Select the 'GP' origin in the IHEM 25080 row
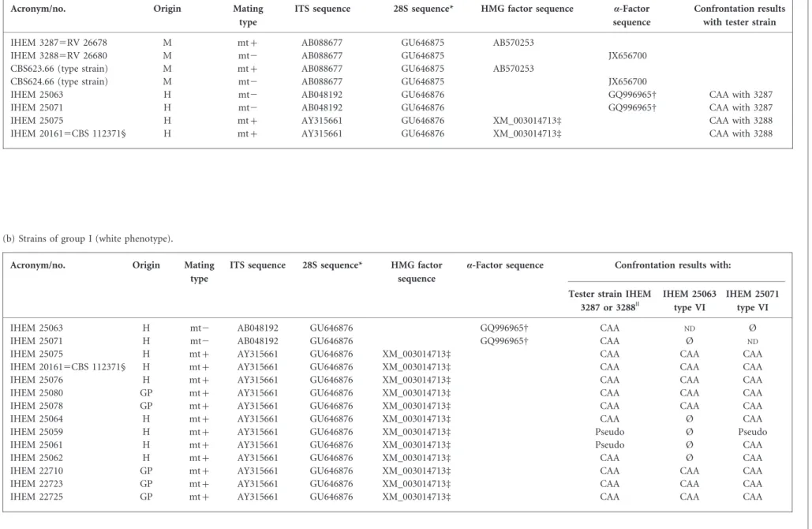The height and width of the screenshot is (529, 812). [x=146, y=392]
